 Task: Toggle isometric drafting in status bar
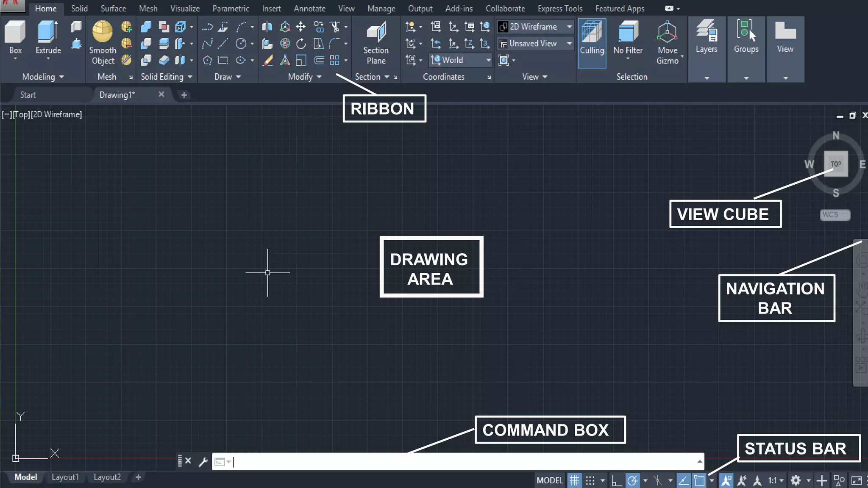pyautogui.click(x=658, y=480)
